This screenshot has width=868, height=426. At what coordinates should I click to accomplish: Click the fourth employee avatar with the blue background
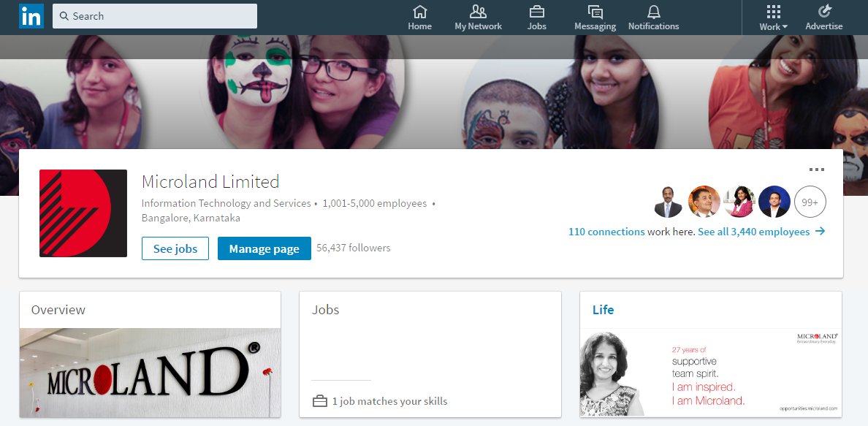(x=774, y=202)
